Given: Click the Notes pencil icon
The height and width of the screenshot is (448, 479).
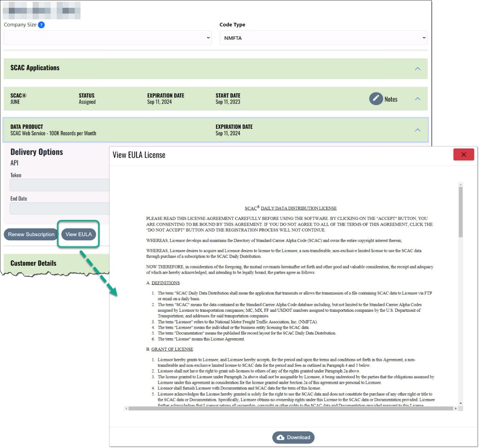Looking at the screenshot, I should (x=376, y=99).
